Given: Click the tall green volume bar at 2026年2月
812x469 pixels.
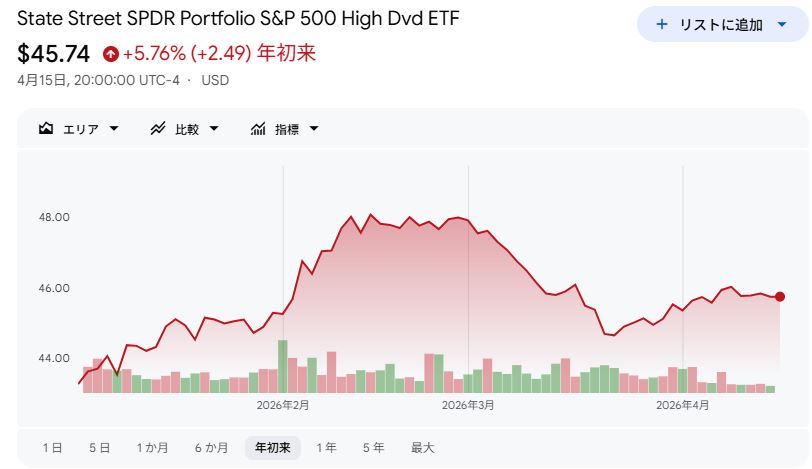Looking at the screenshot, I should click(x=283, y=366).
